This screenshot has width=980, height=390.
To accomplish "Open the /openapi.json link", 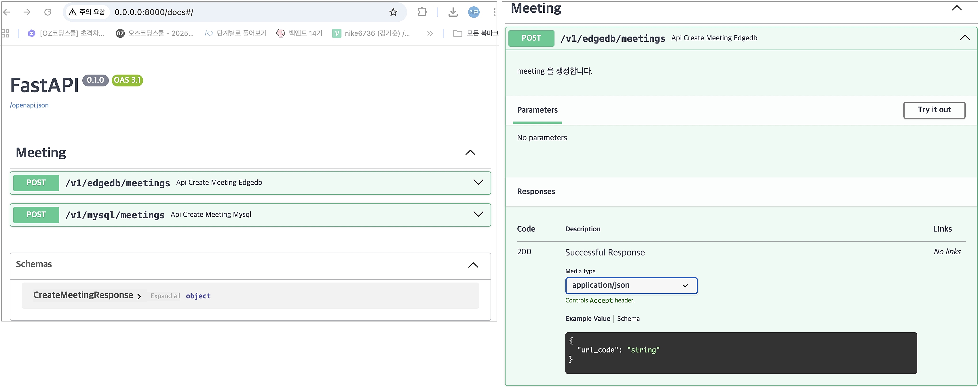I will click(x=29, y=105).
